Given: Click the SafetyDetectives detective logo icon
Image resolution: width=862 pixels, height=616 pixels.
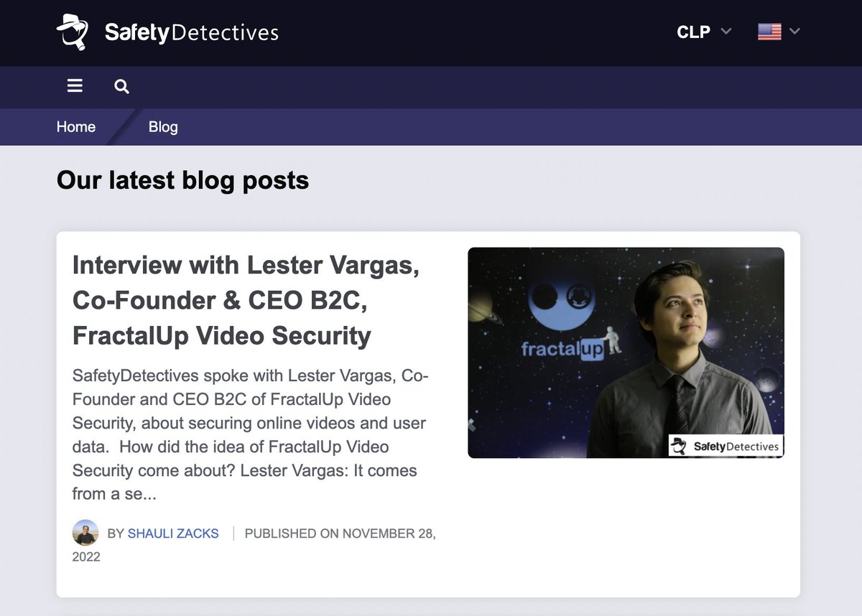Looking at the screenshot, I should coord(73,32).
